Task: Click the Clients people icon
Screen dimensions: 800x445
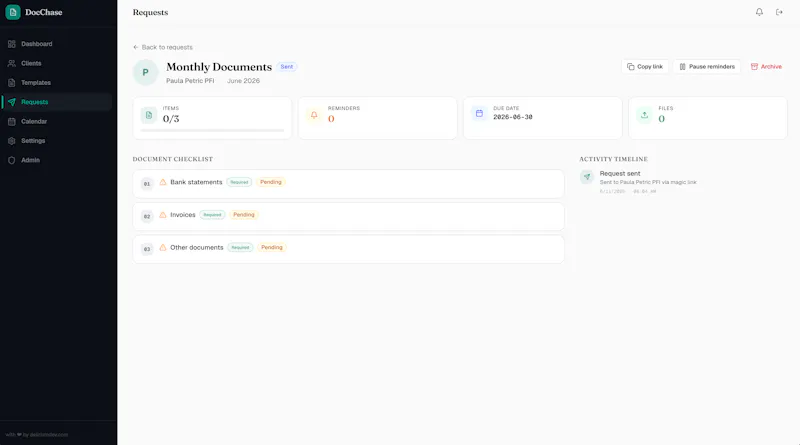Action: 12,63
